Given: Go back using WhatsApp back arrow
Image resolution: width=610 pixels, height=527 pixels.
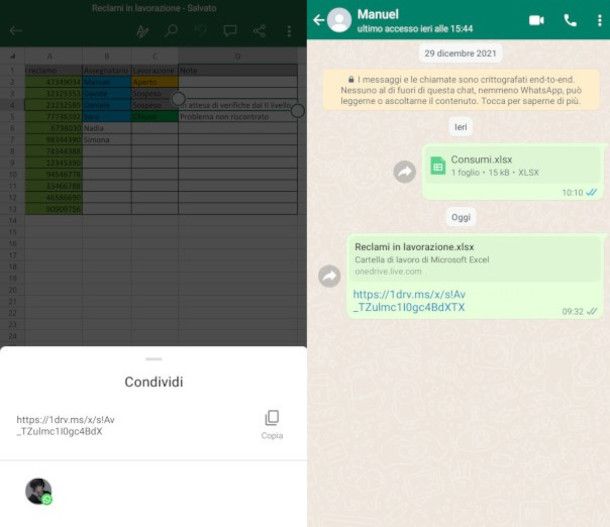Looking at the screenshot, I should pyautogui.click(x=318, y=20).
